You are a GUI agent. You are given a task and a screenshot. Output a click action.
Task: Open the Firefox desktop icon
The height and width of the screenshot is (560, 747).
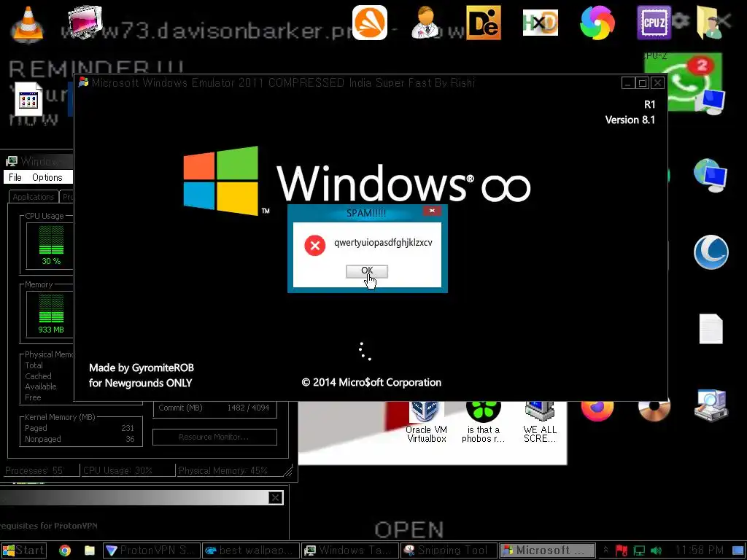[597, 411]
